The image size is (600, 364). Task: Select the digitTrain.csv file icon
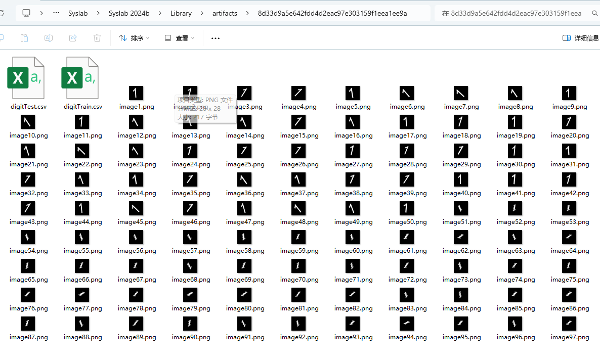pos(80,78)
